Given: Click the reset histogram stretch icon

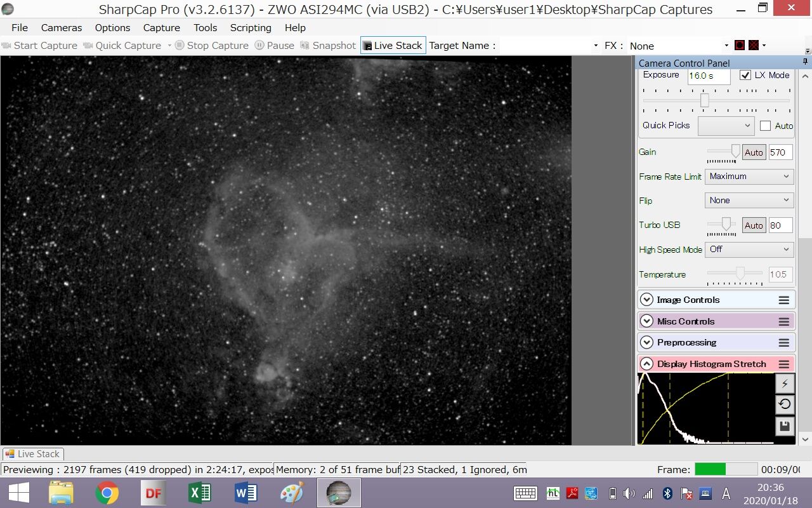Looking at the screenshot, I should coord(785,404).
